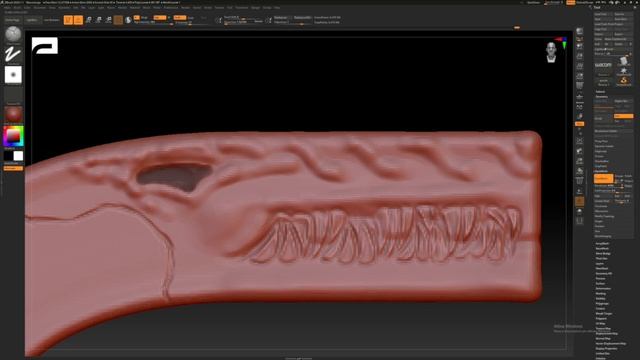Select the white main color swatch
The height and width of the screenshot is (360, 640).
18,156
